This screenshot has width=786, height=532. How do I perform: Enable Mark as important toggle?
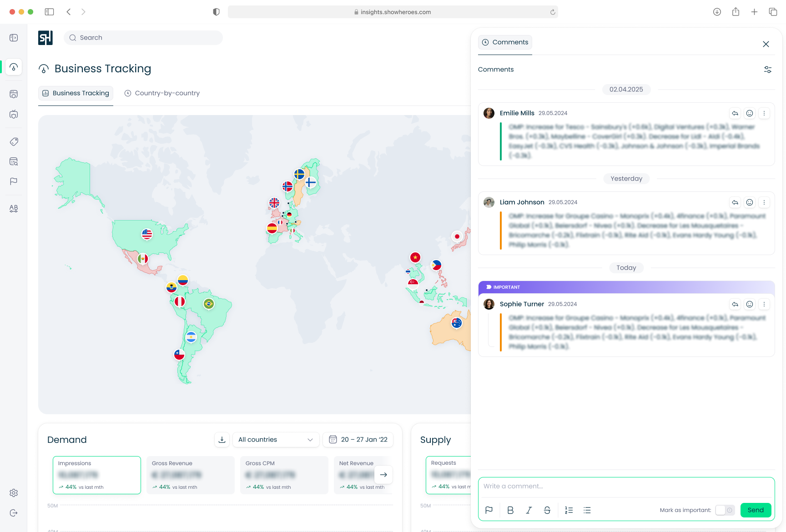725,510
